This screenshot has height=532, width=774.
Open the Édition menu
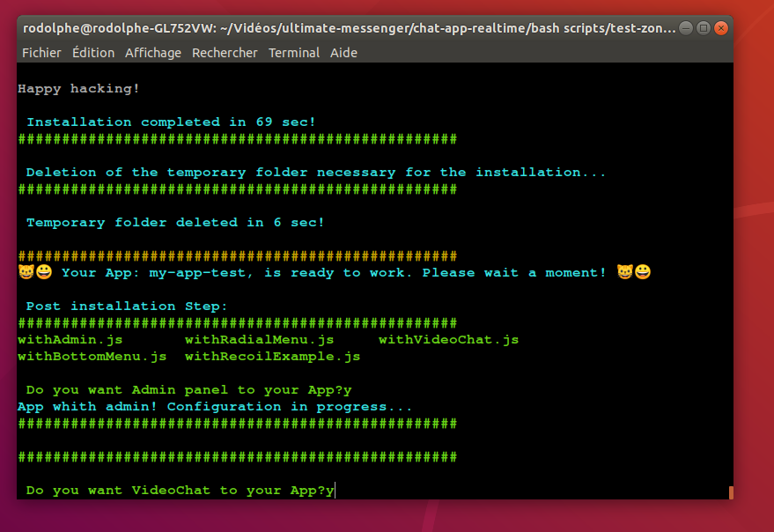[93, 53]
